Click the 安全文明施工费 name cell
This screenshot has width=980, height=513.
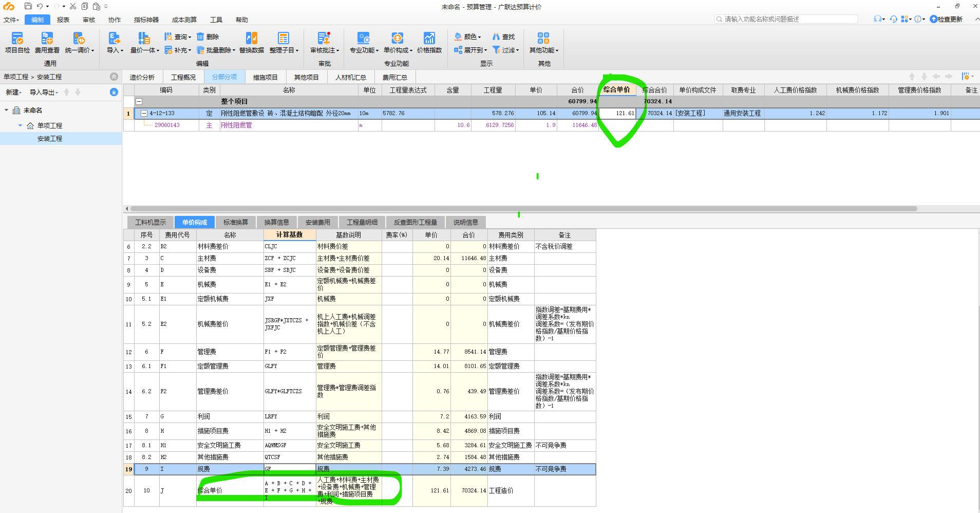(x=230, y=445)
